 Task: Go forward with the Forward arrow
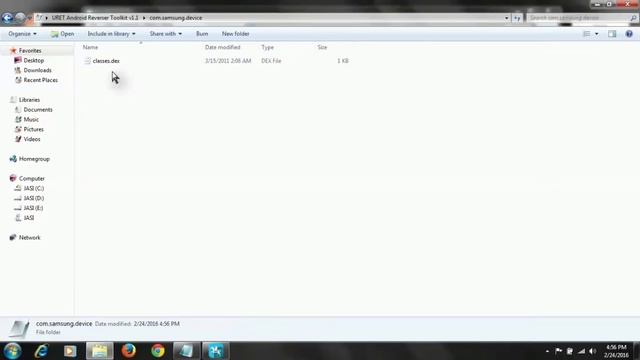[20, 18]
